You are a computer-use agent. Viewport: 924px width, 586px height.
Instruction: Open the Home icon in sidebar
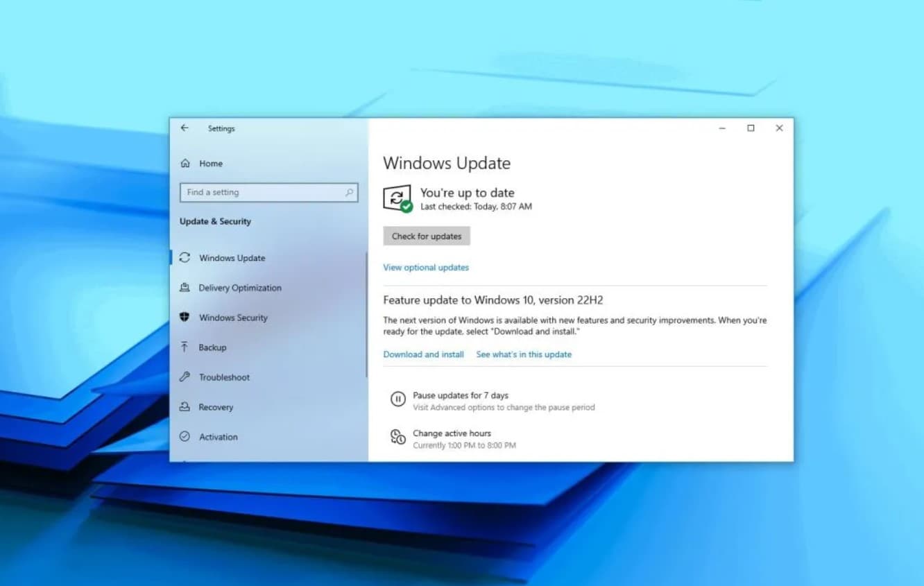point(185,164)
